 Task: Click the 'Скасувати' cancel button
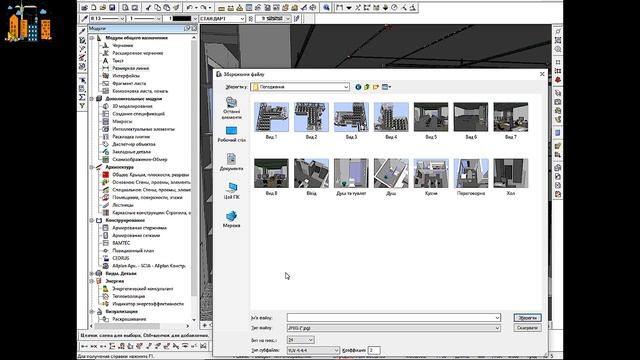point(527,328)
